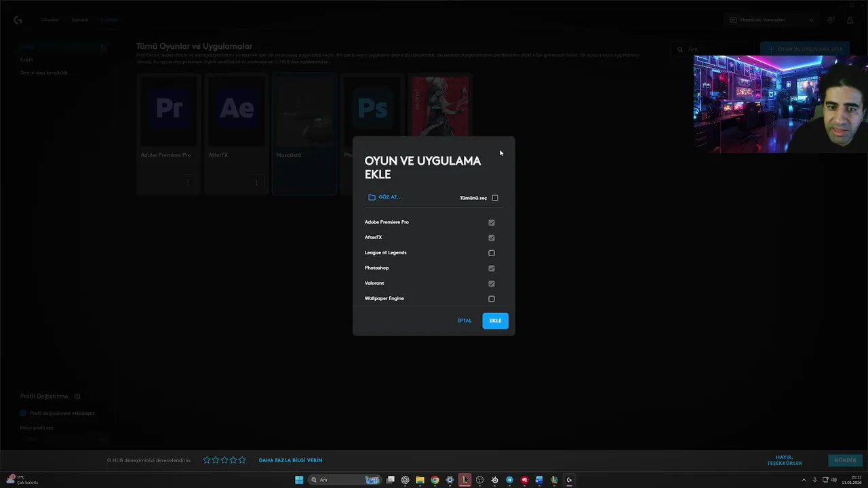This screenshot has width=868, height=488.
Task: Click the microphone tray icon
Action: (x=814, y=480)
